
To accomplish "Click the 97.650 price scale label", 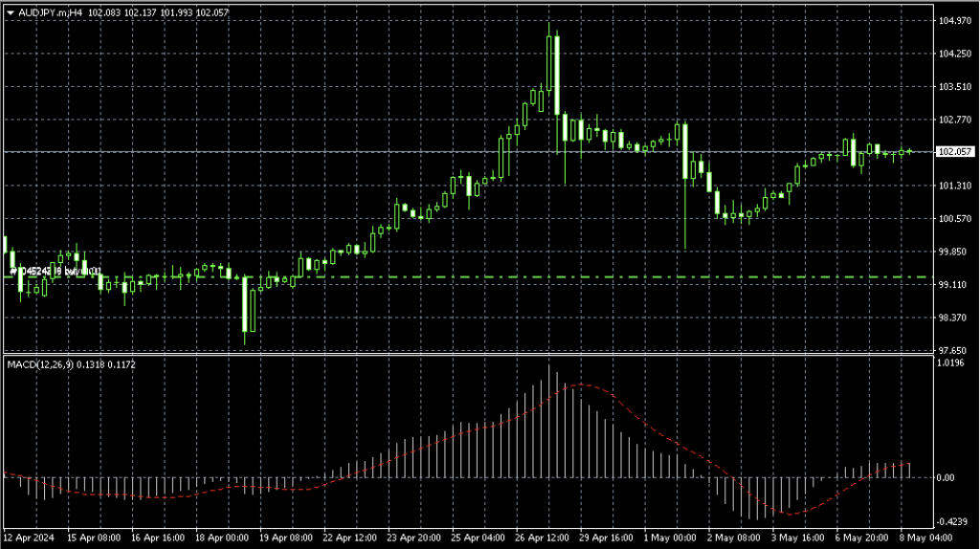I will tap(955, 351).
